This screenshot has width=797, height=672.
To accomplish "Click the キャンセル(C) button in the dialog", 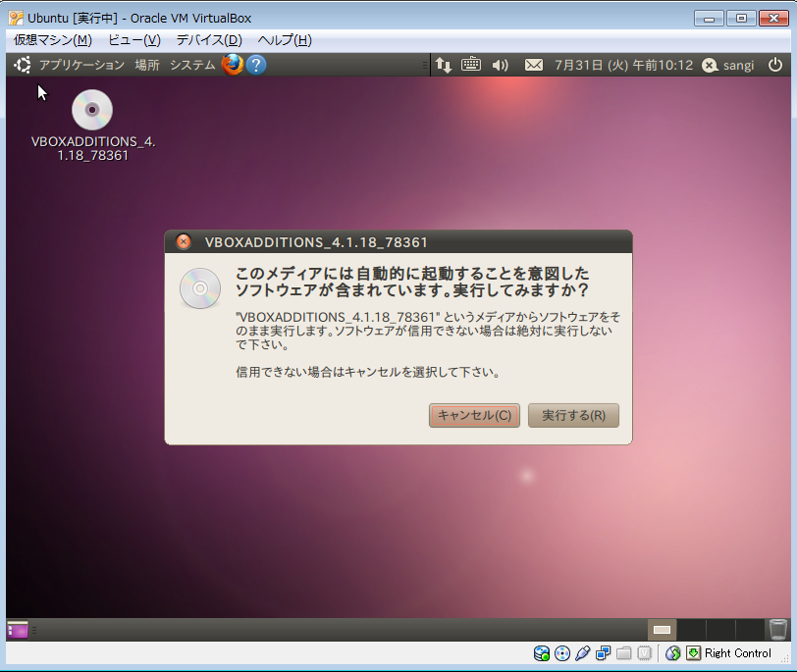I will [x=474, y=415].
